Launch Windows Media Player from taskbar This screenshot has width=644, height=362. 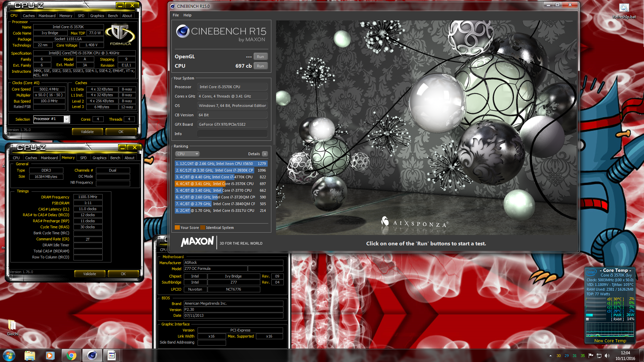point(50,355)
